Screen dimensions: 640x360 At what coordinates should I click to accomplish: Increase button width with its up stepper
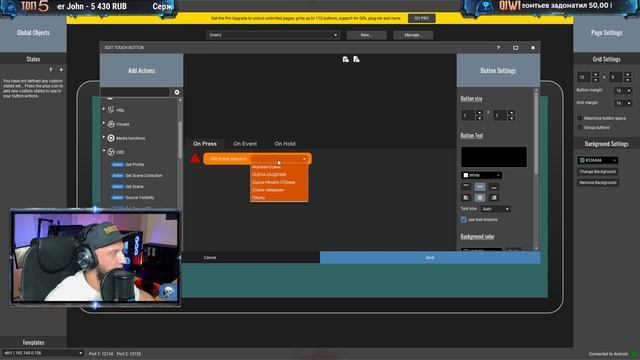(x=480, y=112)
